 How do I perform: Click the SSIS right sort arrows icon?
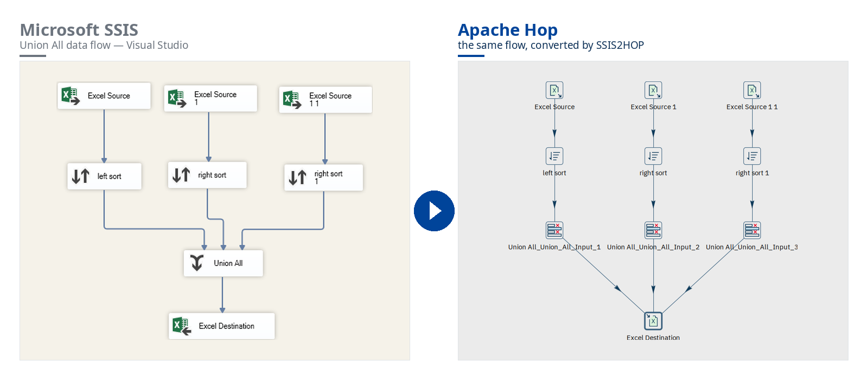(x=181, y=175)
